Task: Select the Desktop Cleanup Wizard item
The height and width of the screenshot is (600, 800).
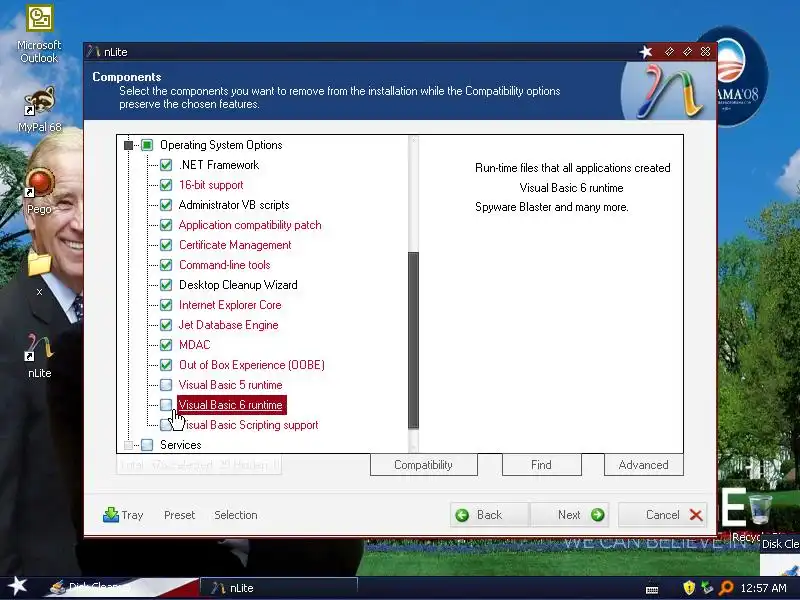Action: tap(238, 285)
